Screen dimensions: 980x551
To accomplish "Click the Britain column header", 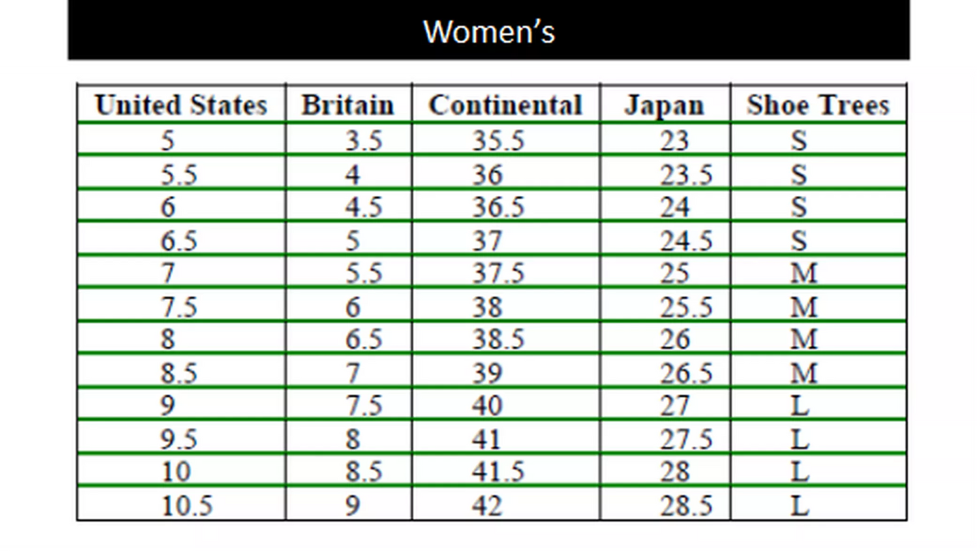I will [348, 105].
